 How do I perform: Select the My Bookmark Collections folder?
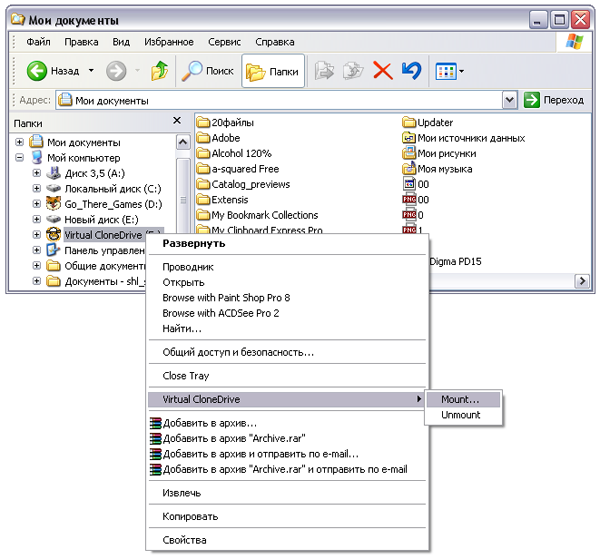(x=257, y=215)
